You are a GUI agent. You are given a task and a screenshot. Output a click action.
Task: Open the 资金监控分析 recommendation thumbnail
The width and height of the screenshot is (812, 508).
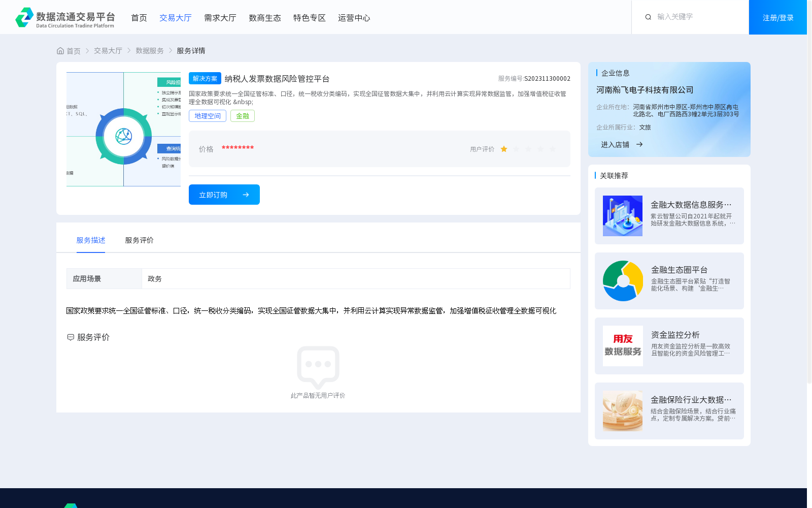pos(623,346)
